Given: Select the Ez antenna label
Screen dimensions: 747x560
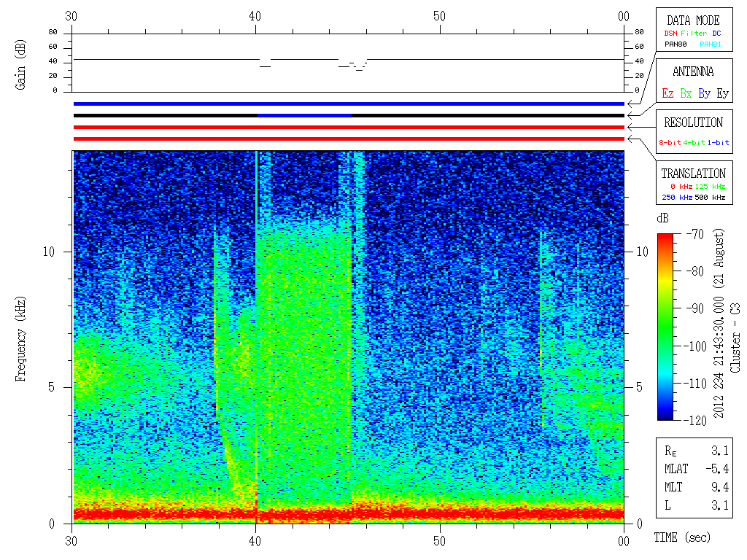Looking at the screenshot, I should click(667, 93).
